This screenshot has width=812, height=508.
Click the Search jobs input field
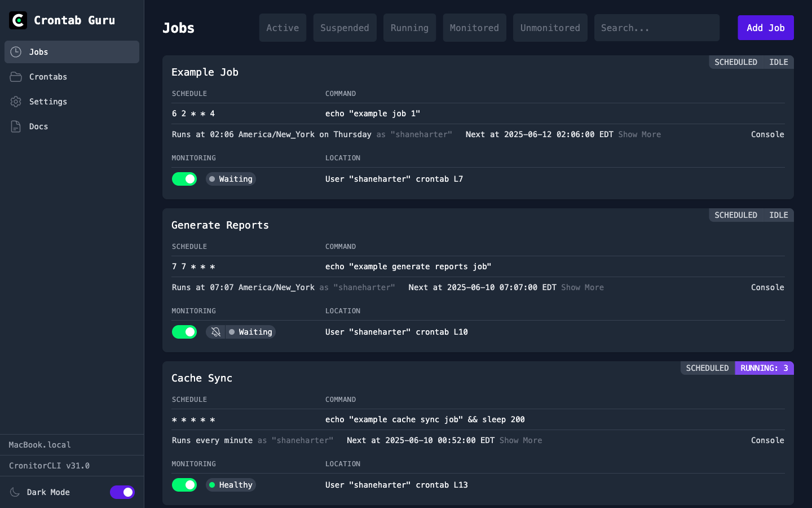pos(656,27)
